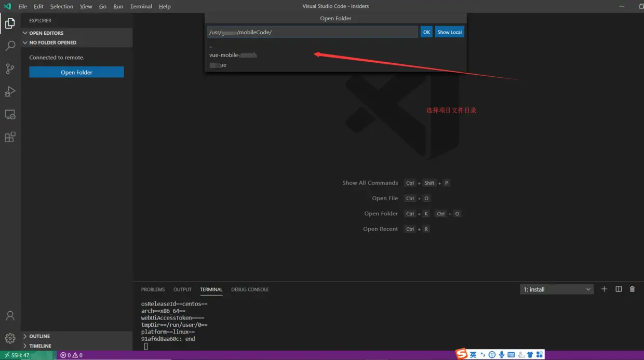Collapse the No Folder Opened section
Image resolution: width=644 pixels, height=360 pixels.
(x=77, y=43)
